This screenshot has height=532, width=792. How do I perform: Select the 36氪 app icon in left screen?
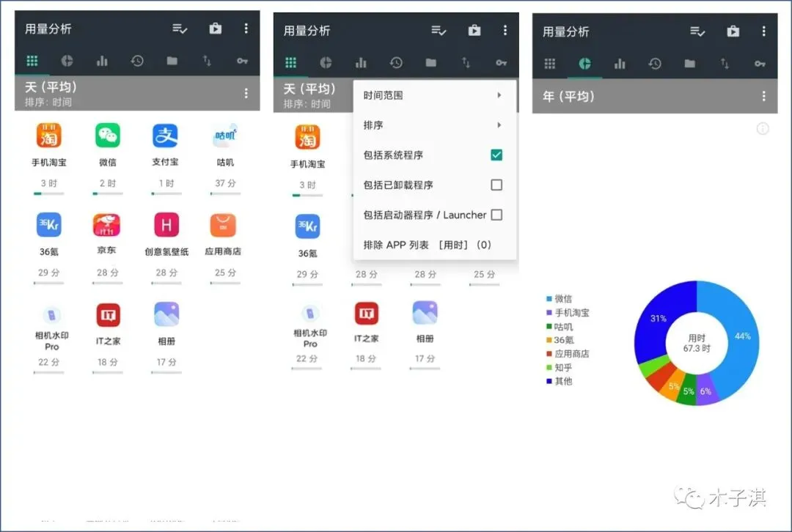[49, 225]
